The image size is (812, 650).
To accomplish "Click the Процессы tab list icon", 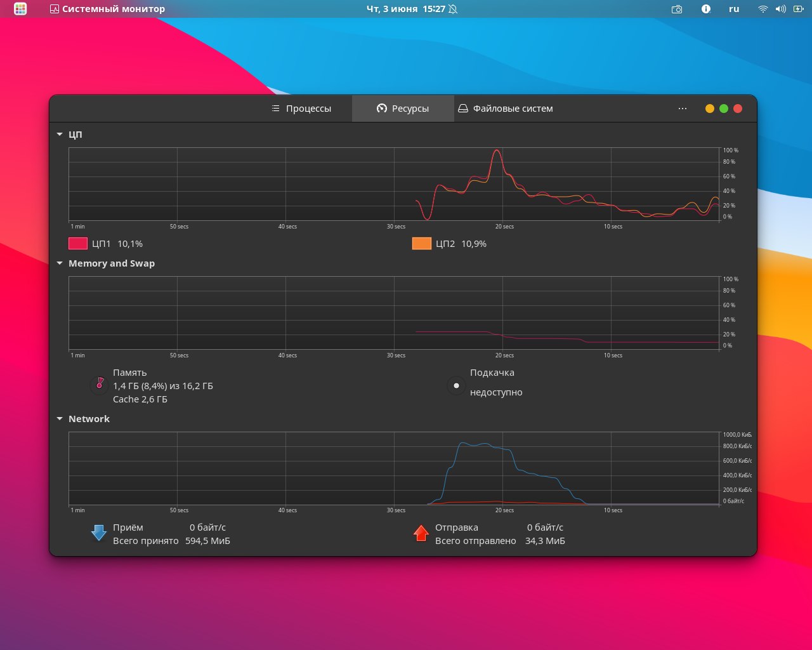I will pos(275,109).
